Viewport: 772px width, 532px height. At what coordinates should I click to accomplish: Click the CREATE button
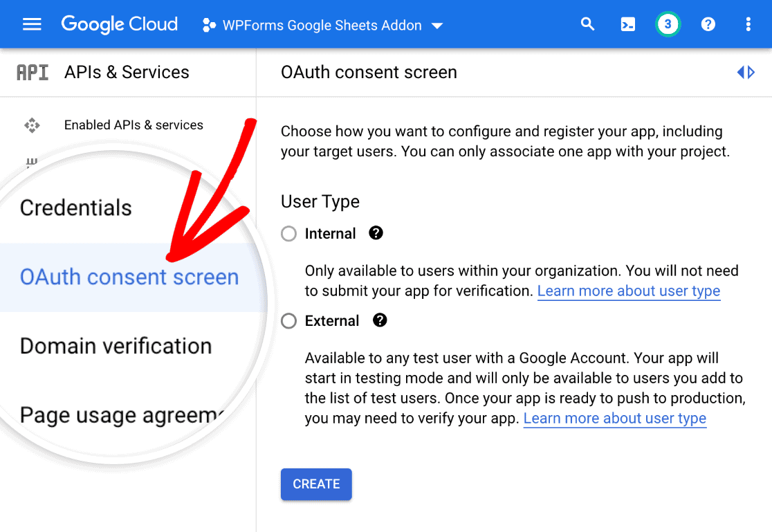(x=316, y=484)
